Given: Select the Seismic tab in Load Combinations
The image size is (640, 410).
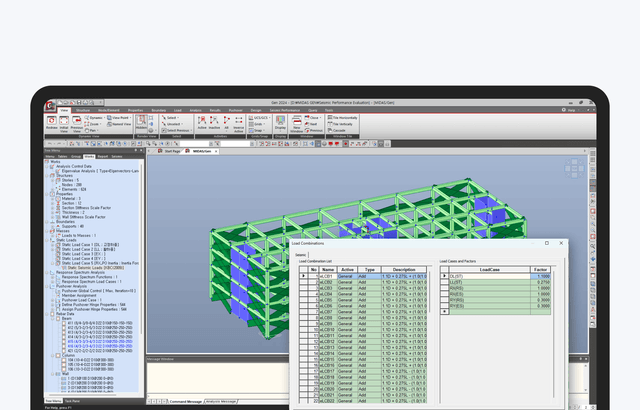Looking at the screenshot, I should 302,255.
